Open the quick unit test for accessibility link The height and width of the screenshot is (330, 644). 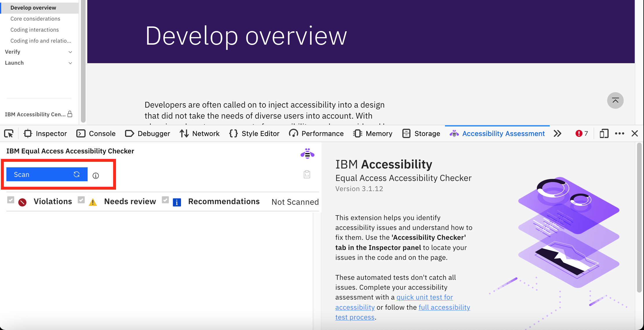(424, 298)
